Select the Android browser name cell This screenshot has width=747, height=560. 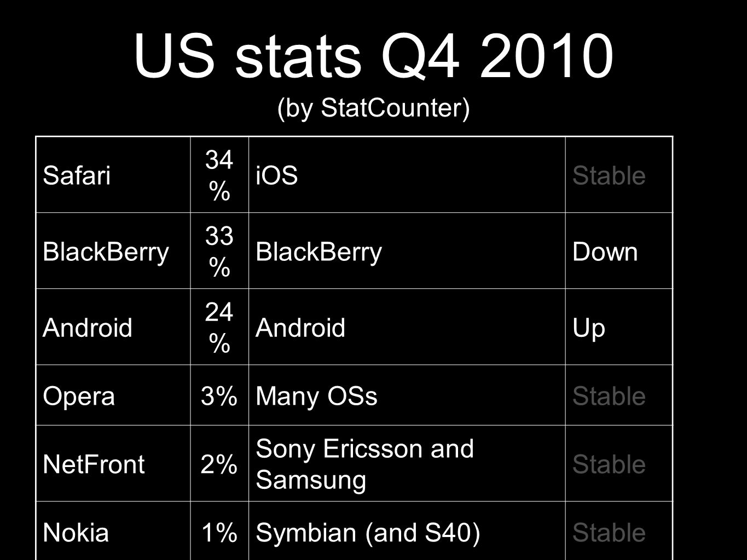click(113, 326)
